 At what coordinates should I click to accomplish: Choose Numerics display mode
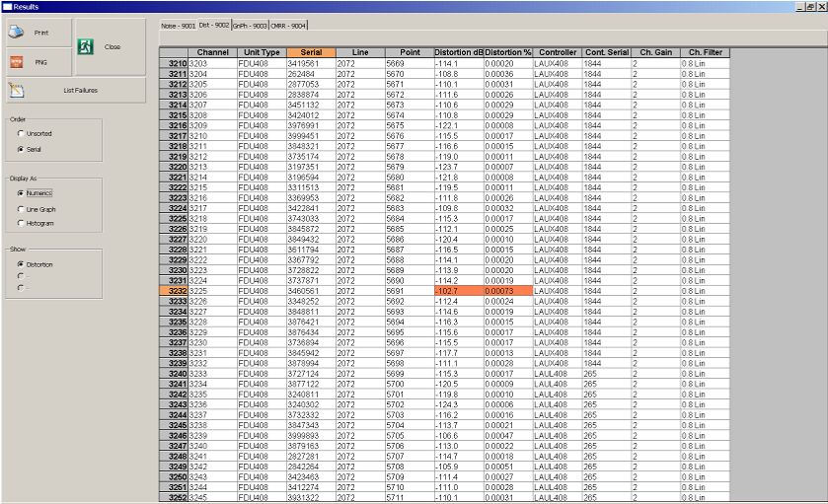pyautogui.click(x=35, y=193)
